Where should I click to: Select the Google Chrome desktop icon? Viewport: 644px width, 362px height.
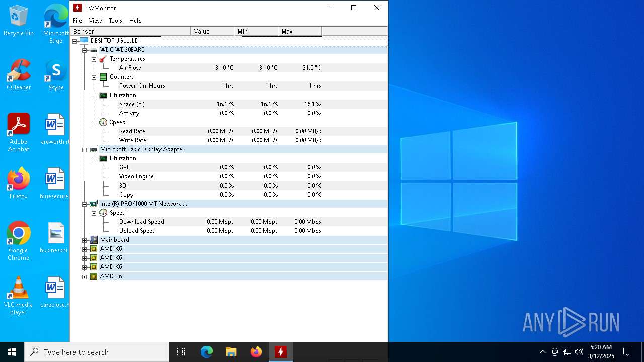point(19,241)
